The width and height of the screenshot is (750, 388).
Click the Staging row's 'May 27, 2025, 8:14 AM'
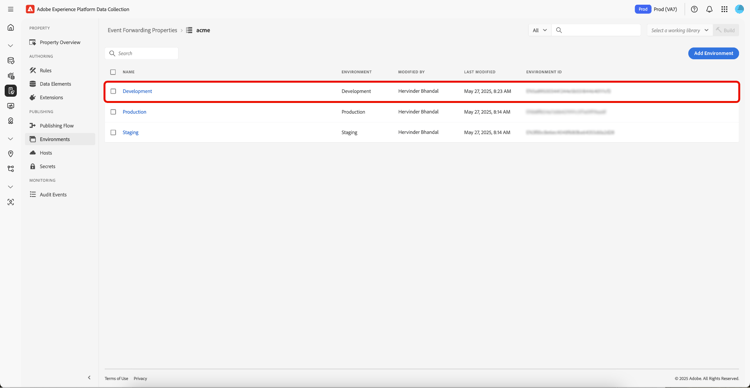pos(487,133)
